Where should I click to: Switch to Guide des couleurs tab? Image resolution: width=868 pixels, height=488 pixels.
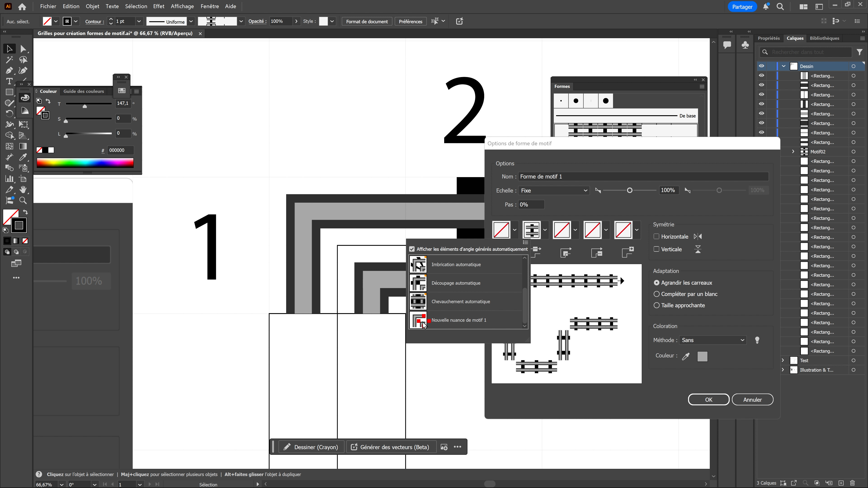point(84,91)
